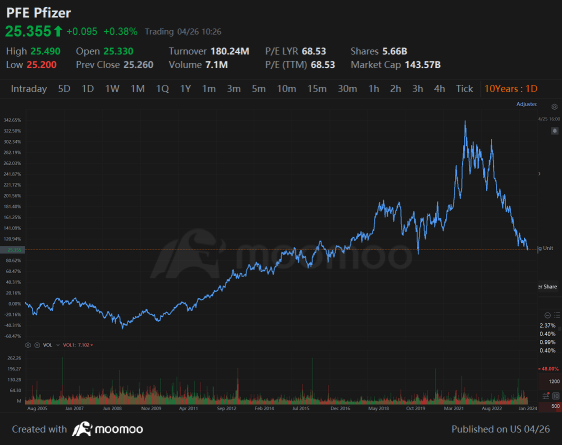Click the Prev Close value 25.260
Screen dimensions: 562x445
pyautogui.click(x=138, y=65)
